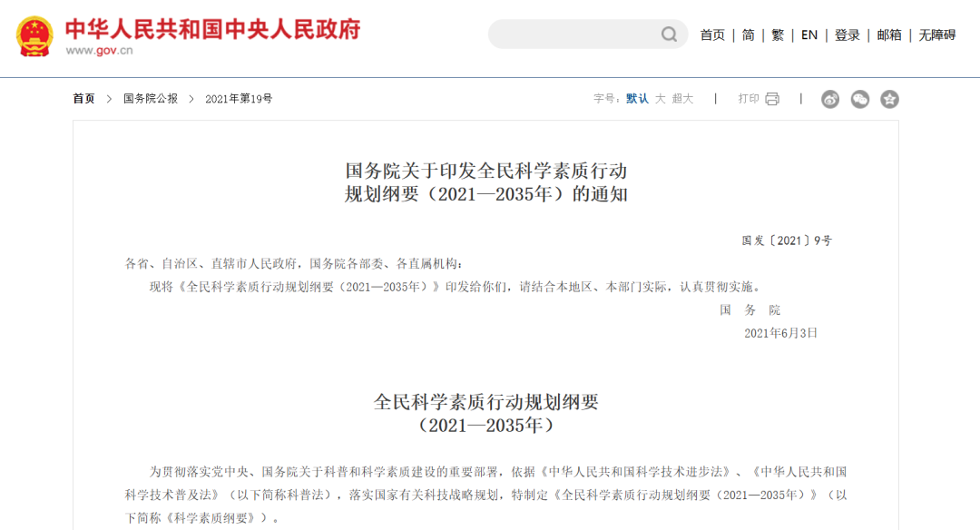The width and height of the screenshot is (980, 530).
Task: Go to 首页 in the breadcrumb
Action: (83, 99)
